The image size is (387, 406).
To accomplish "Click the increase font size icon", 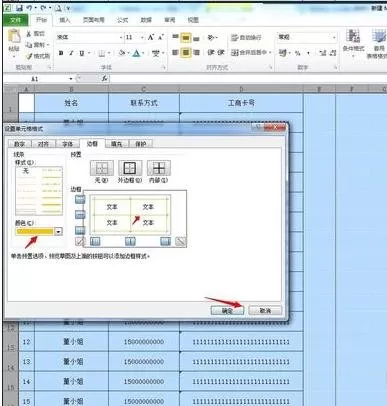I will 151,37.
